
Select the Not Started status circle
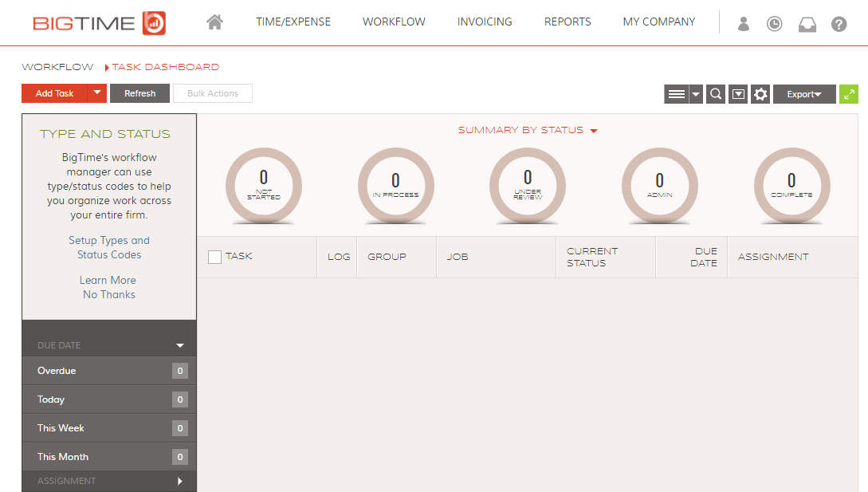coord(264,186)
